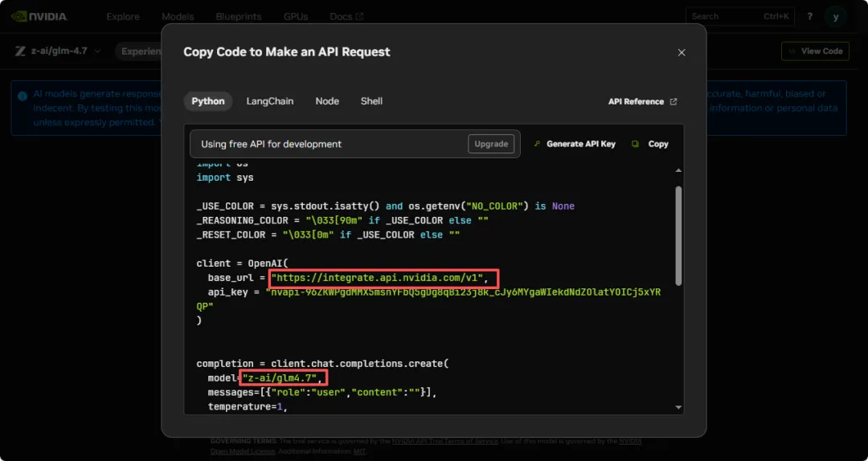Click the Upgrade button
This screenshot has height=461, width=868.
[x=491, y=144]
